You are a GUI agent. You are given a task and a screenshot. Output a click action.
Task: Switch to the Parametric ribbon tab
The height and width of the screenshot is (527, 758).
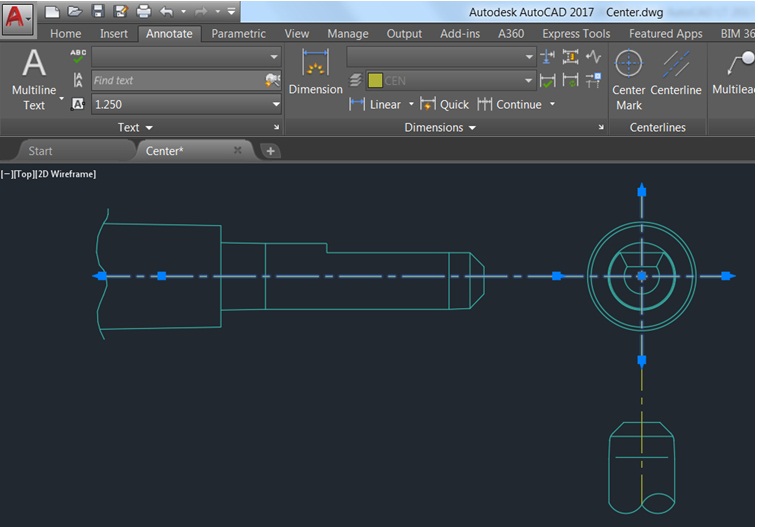[238, 33]
